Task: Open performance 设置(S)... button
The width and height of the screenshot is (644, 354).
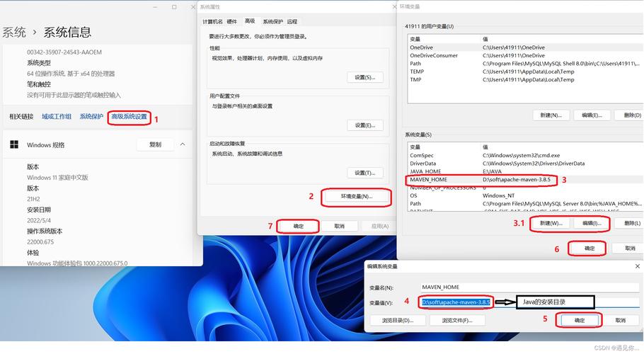Action: [365, 77]
